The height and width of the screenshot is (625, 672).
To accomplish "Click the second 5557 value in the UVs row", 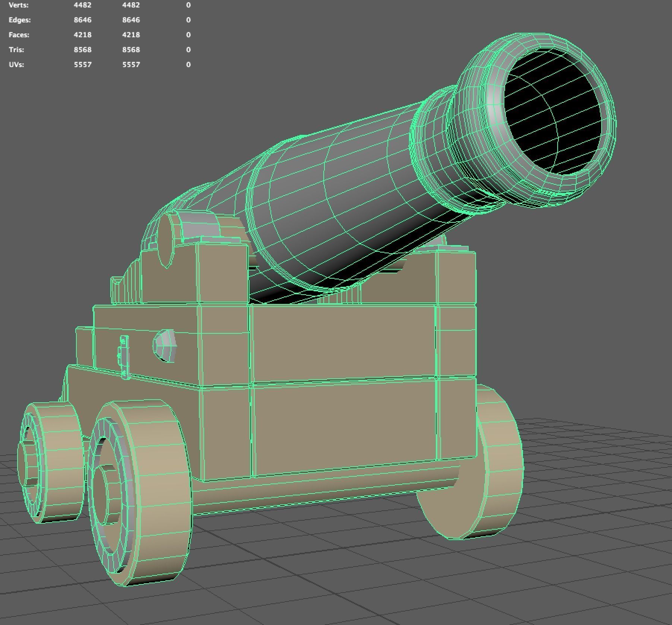I will pos(131,65).
